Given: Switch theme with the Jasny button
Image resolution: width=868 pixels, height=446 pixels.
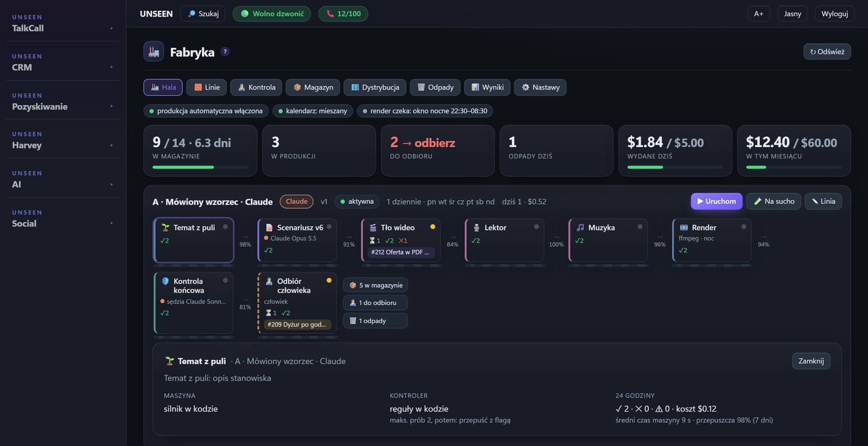Looking at the screenshot, I should 793,14.
